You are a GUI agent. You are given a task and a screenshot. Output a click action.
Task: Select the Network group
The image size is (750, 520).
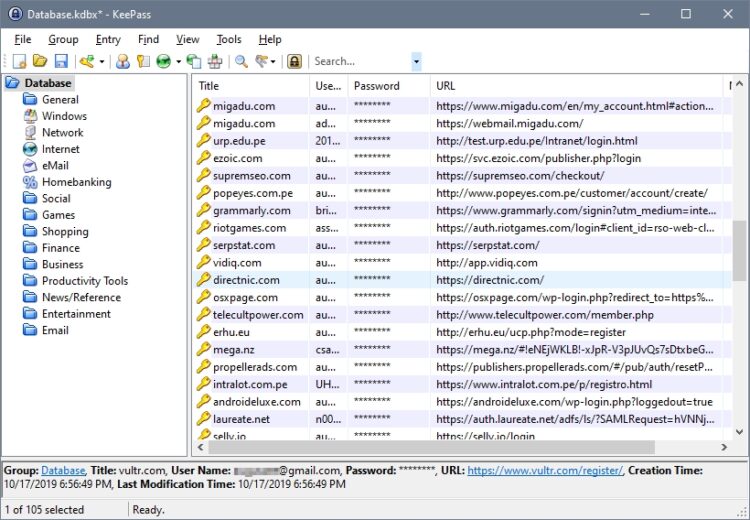(x=63, y=133)
